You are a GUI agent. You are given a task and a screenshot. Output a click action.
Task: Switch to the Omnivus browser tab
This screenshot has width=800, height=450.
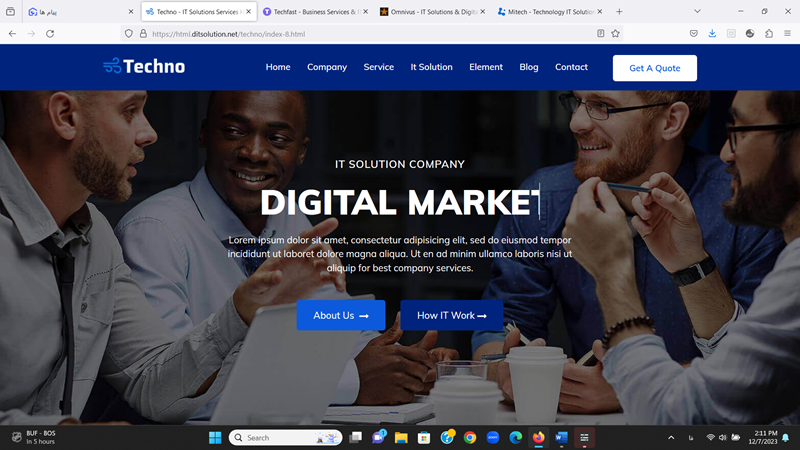(x=428, y=11)
